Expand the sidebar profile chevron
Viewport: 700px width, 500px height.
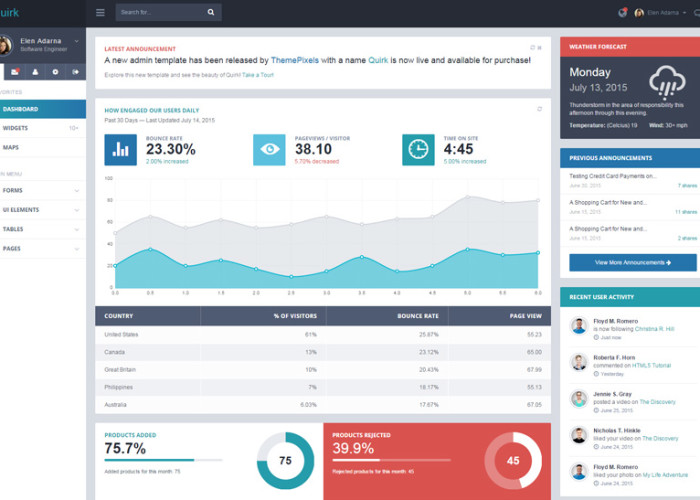[x=76, y=41]
